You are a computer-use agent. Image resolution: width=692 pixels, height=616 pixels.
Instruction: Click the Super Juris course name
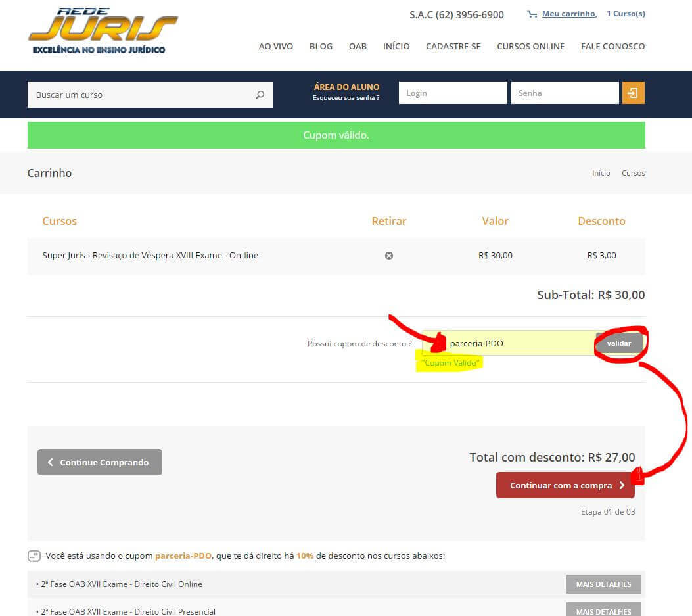tap(150, 255)
